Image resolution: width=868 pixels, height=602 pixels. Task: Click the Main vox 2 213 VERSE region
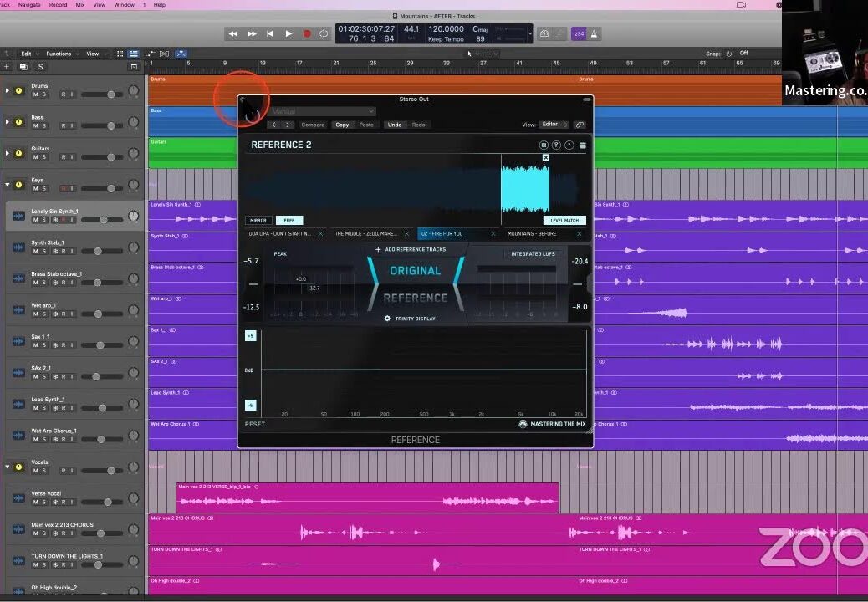point(368,497)
